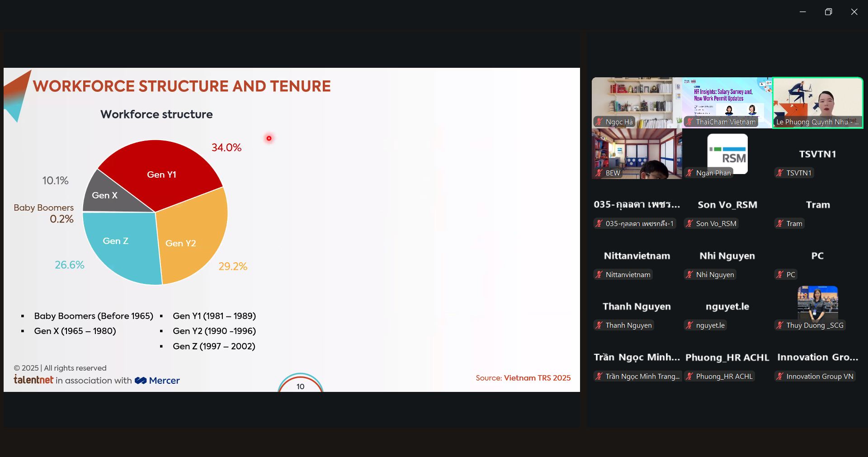Viewport: 868px width, 457px height.
Task: Click the Mercer logo in slide footer
Action: click(x=158, y=381)
